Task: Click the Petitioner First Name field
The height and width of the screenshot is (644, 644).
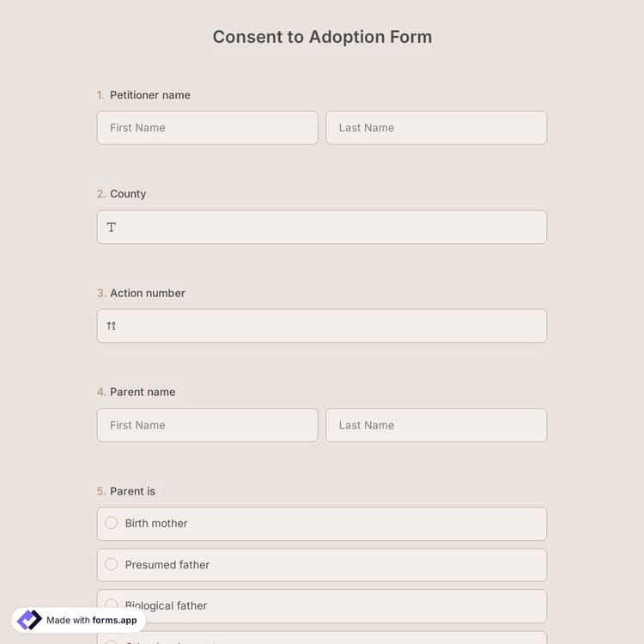Action: [207, 128]
